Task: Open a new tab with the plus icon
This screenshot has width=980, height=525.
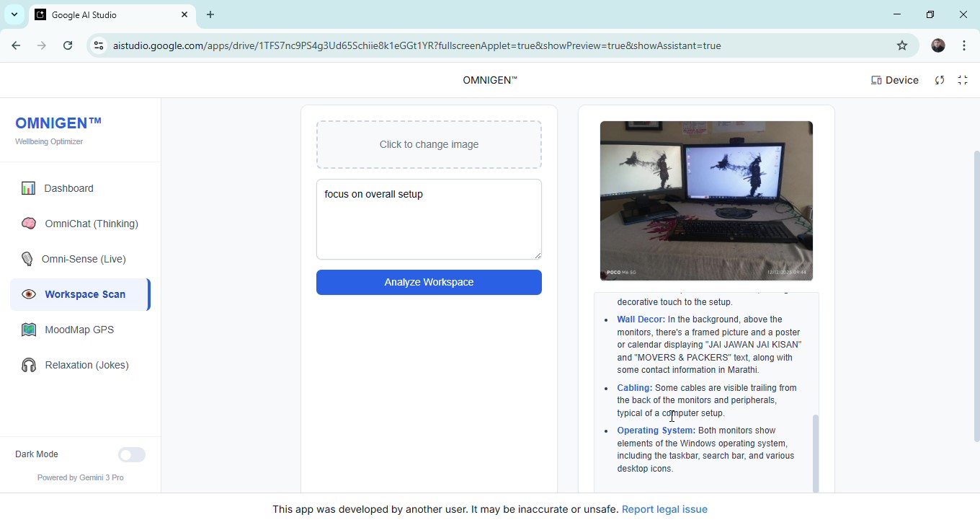Action: [210, 14]
